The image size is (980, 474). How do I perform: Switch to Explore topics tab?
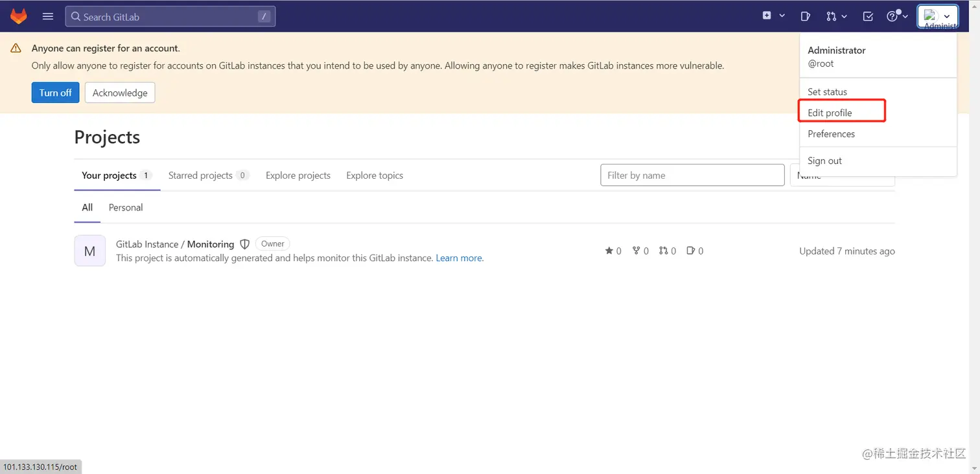tap(375, 175)
